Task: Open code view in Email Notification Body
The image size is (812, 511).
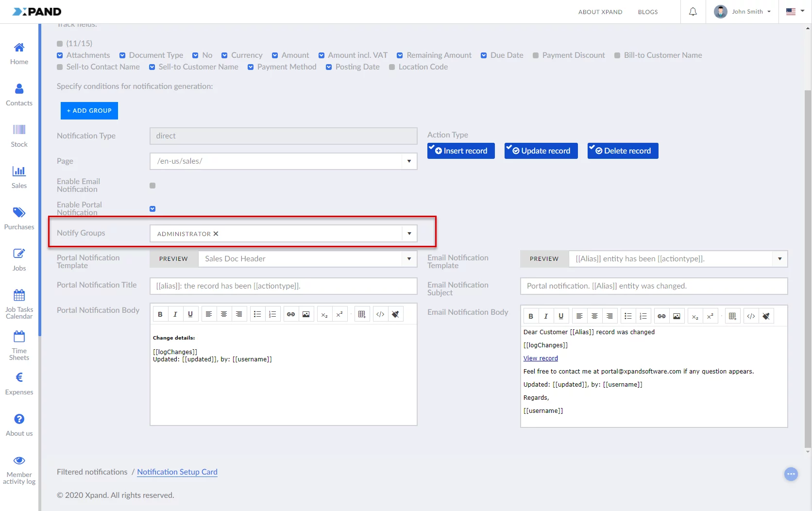Action: tap(751, 316)
